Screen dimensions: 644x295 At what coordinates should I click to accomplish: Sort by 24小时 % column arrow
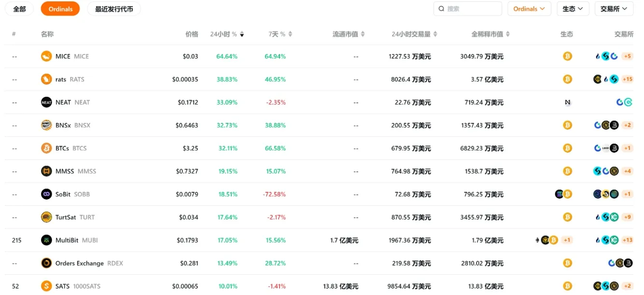point(242,35)
